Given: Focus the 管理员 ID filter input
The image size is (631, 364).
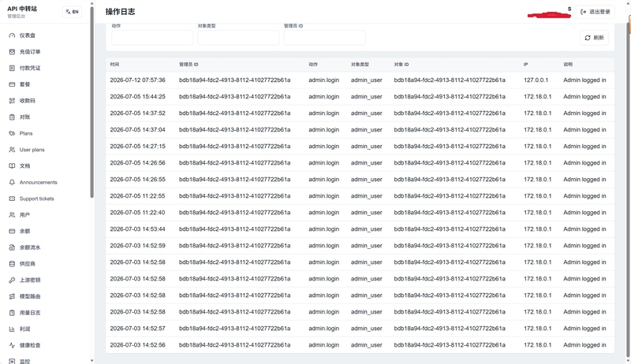Looking at the screenshot, I should tap(324, 38).
